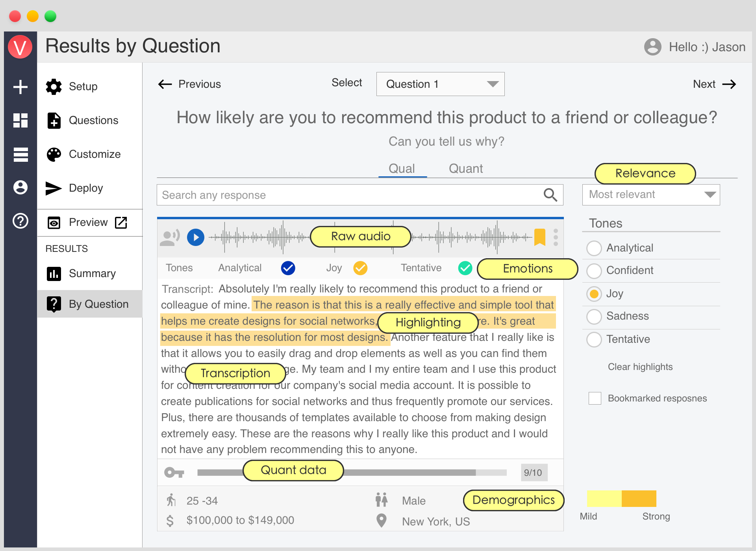Viewport: 756px width, 551px height.
Task: Click the bookmark icon on the audio bar
Action: [539, 237]
